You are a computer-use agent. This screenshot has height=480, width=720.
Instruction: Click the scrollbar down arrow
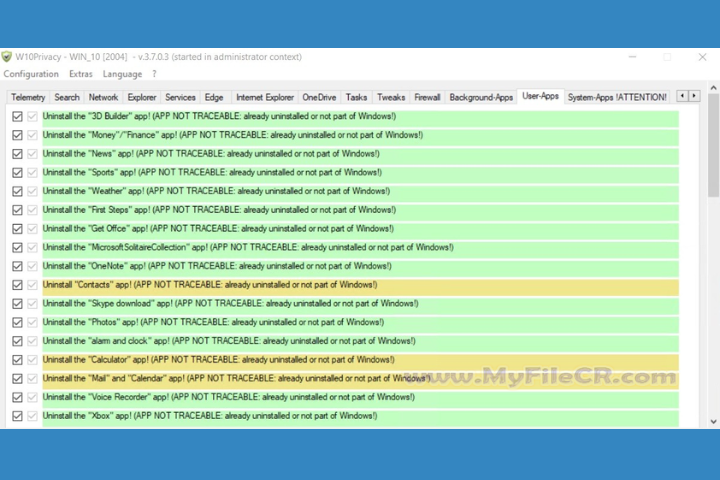coord(713,422)
